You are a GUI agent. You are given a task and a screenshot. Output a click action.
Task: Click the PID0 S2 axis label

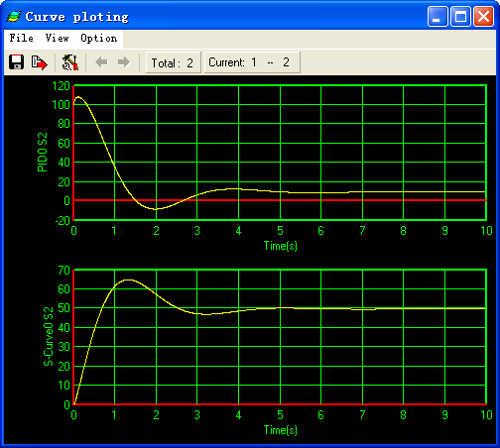pos(43,153)
